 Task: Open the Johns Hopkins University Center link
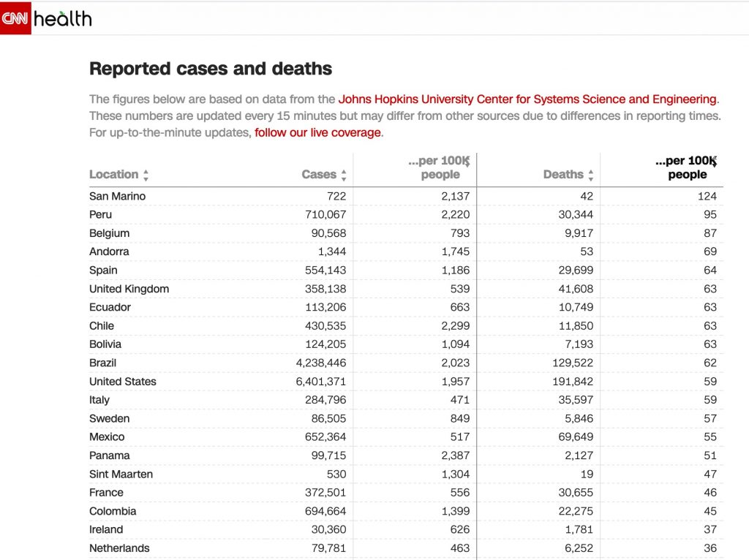click(x=527, y=99)
